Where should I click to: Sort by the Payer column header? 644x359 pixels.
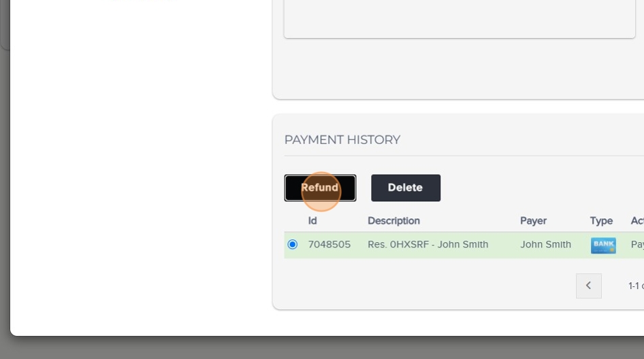(x=533, y=221)
